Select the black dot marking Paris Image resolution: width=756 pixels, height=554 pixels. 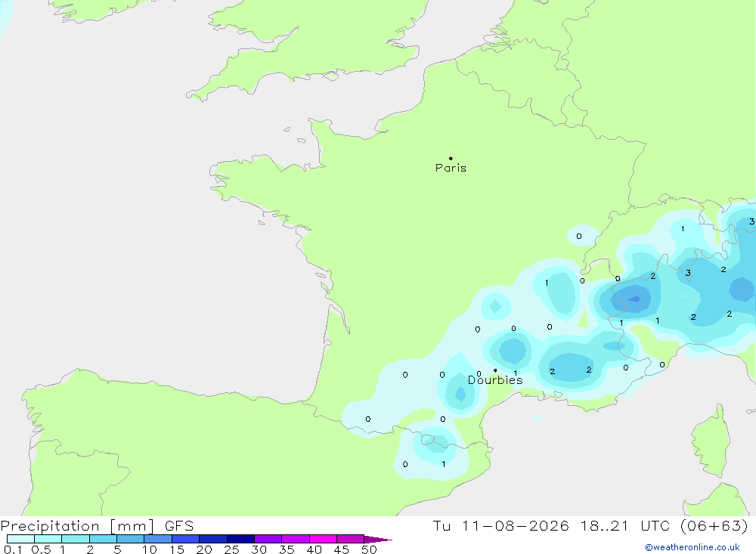(x=451, y=158)
